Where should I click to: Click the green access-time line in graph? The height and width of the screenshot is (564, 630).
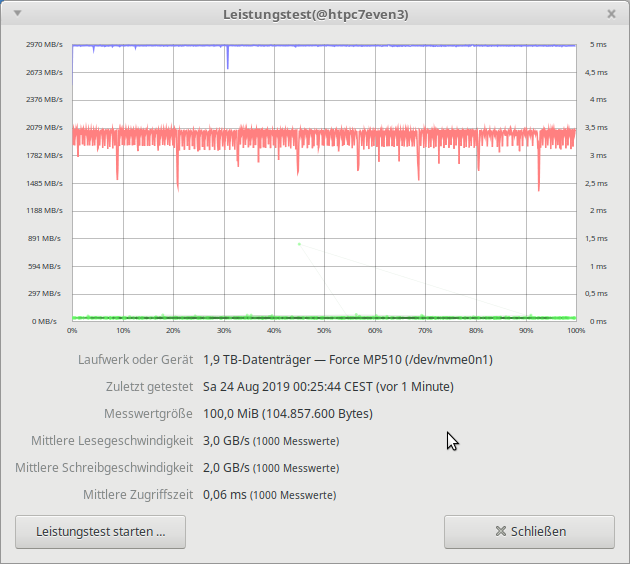[x=400, y=317]
